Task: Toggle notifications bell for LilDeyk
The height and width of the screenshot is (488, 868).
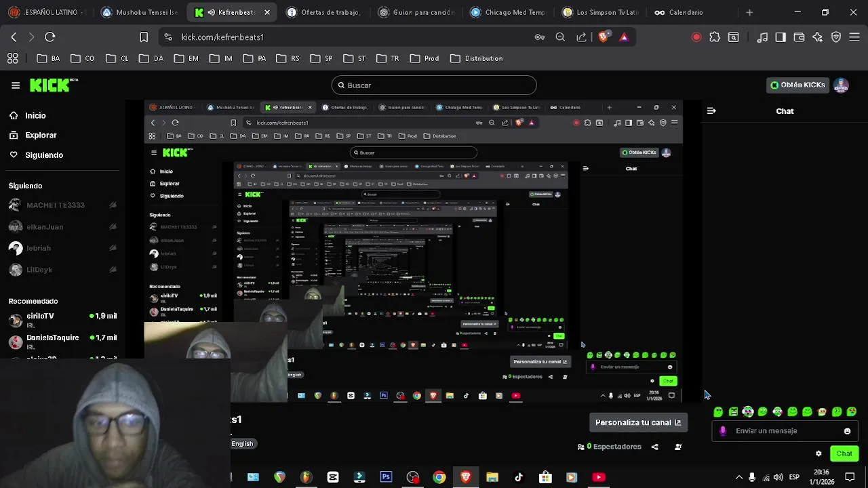Action: point(113,270)
